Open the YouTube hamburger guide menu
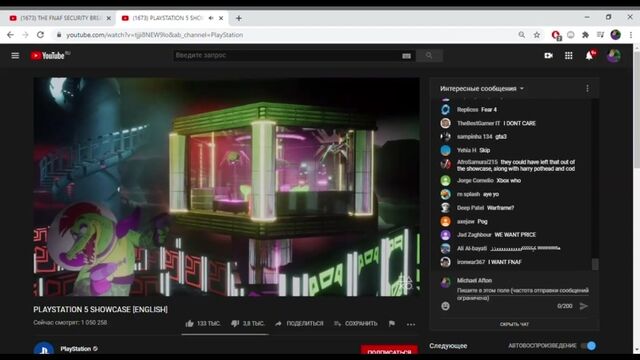This screenshot has height=360, width=640. click(15, 56)
